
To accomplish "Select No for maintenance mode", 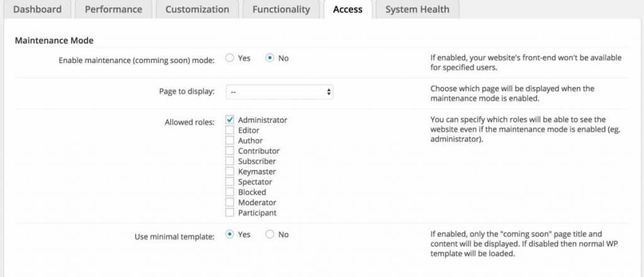I will (270, 58).
